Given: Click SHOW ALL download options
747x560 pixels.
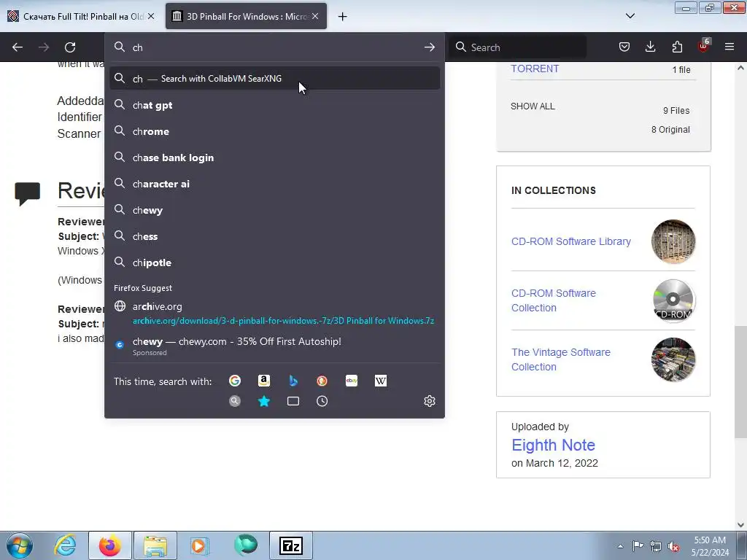Looking at the screenshot, I should [533, 106].
